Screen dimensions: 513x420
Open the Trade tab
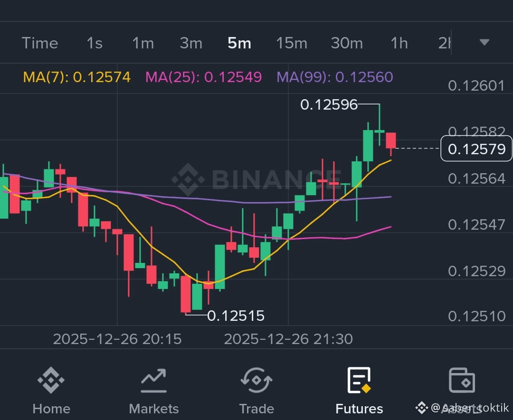point(256,391)
